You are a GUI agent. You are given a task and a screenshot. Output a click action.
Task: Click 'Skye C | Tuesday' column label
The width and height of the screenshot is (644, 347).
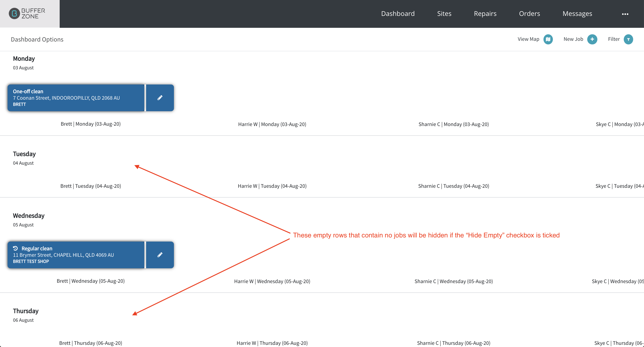pos(619,186)
